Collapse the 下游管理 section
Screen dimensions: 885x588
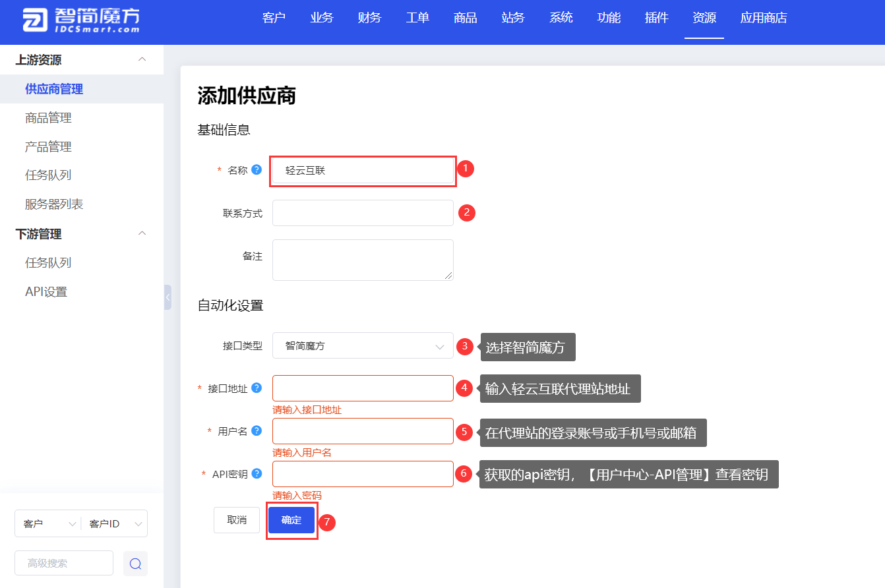[x=142, y=233]
